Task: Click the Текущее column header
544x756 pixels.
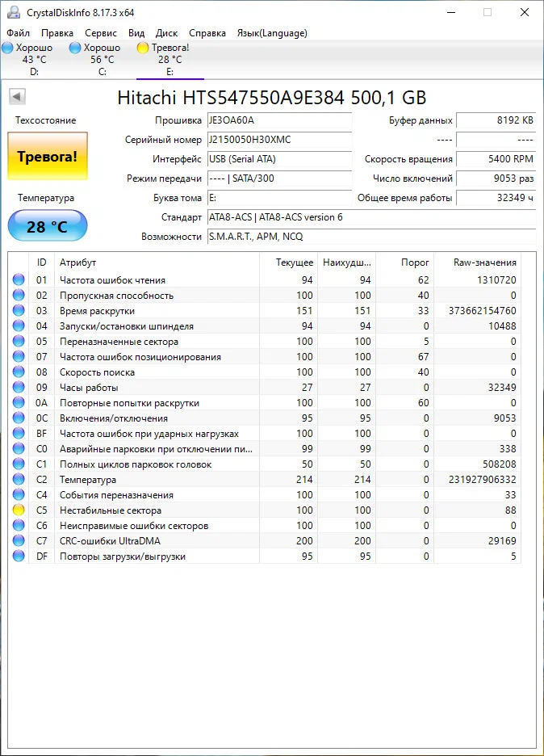Action: [288, 262]
